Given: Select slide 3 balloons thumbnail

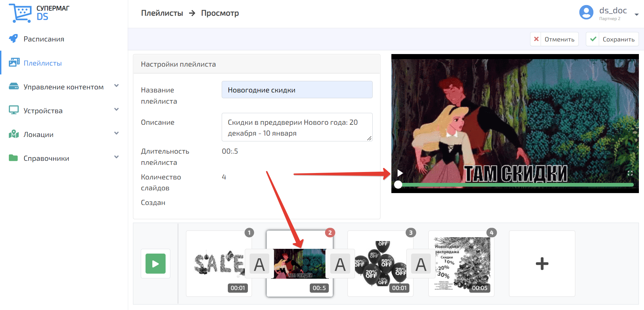Looking at the screenshot, I should pyautogui.click(x=380, y=263).
